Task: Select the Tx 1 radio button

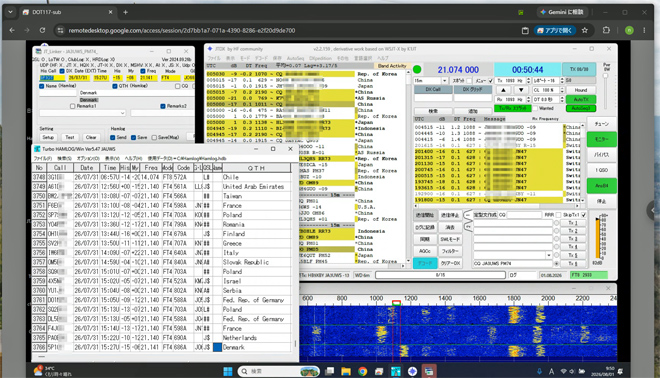Action: pyautogui.click(x=556, y=223)
